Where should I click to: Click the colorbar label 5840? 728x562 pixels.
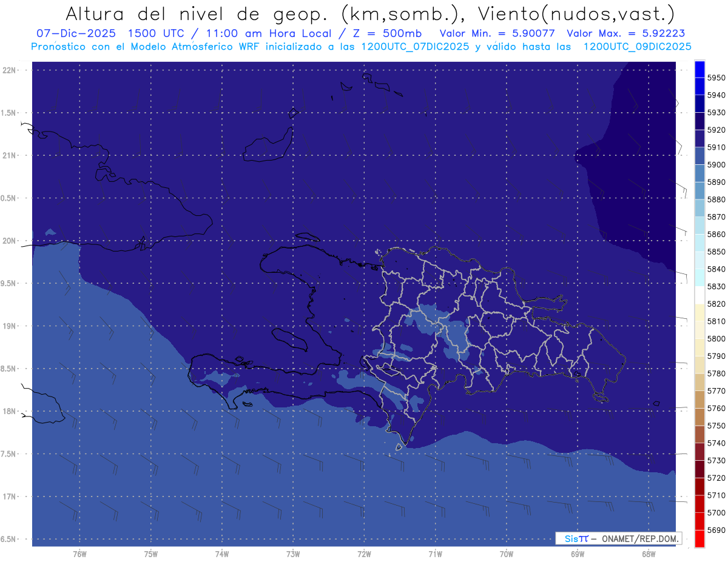pos(716,269)
